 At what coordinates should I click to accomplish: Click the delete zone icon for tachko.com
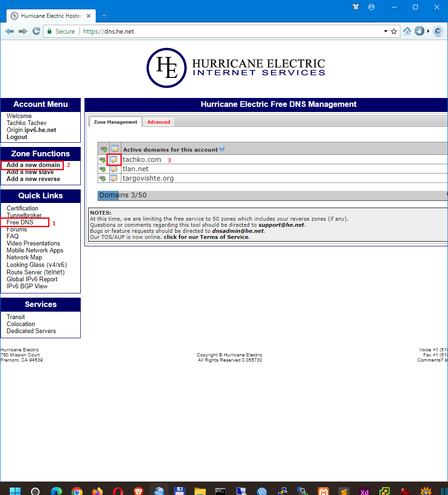coord(103,160)
